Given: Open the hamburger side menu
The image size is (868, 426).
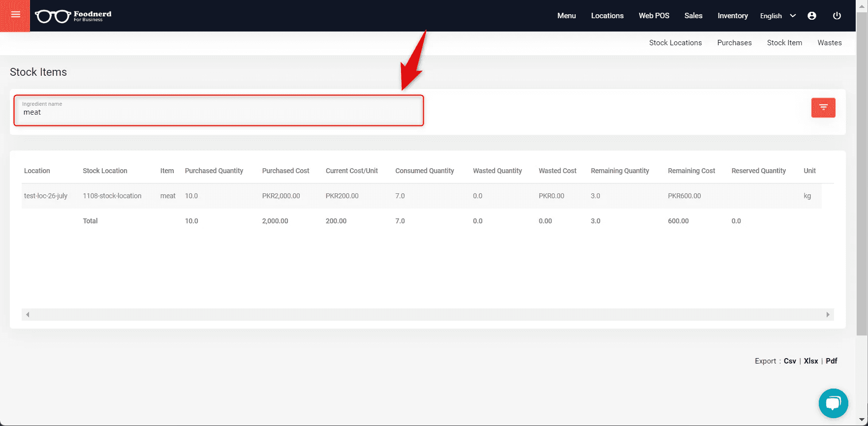Looking at the screenshot, I should (x=15, y=15).
